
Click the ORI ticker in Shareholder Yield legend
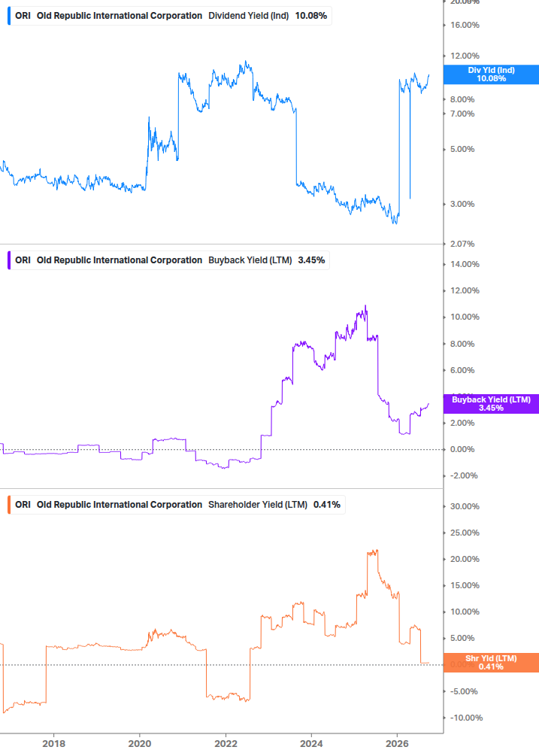coord(23,505)
